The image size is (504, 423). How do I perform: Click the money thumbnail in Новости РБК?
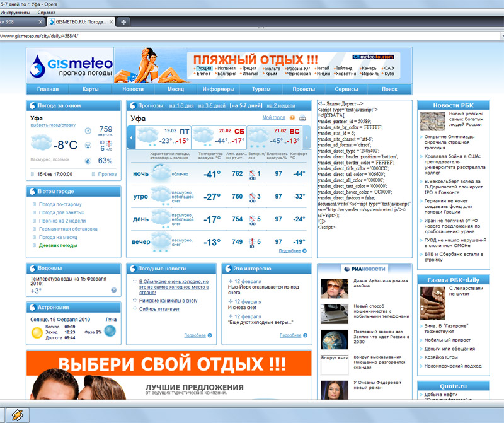click(433, 121)
